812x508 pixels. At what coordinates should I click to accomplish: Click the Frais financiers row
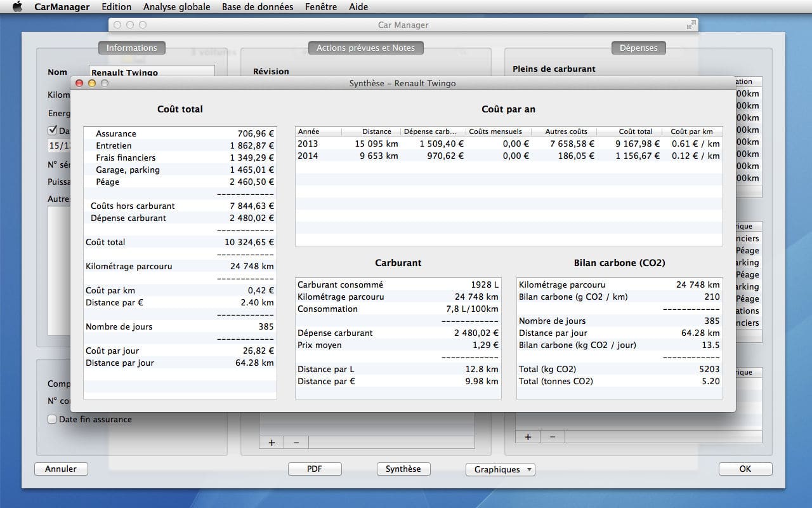180,157
